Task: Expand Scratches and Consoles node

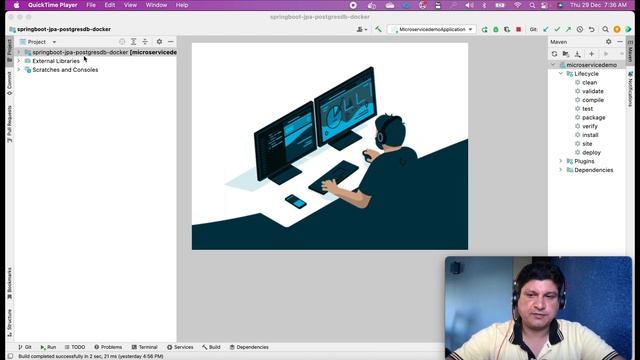Action: [x=18, y=70]
